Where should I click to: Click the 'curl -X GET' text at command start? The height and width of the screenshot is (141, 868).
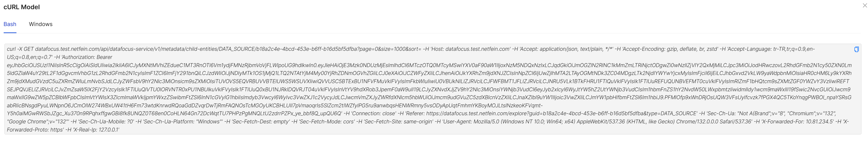click(x=20, y=49)
